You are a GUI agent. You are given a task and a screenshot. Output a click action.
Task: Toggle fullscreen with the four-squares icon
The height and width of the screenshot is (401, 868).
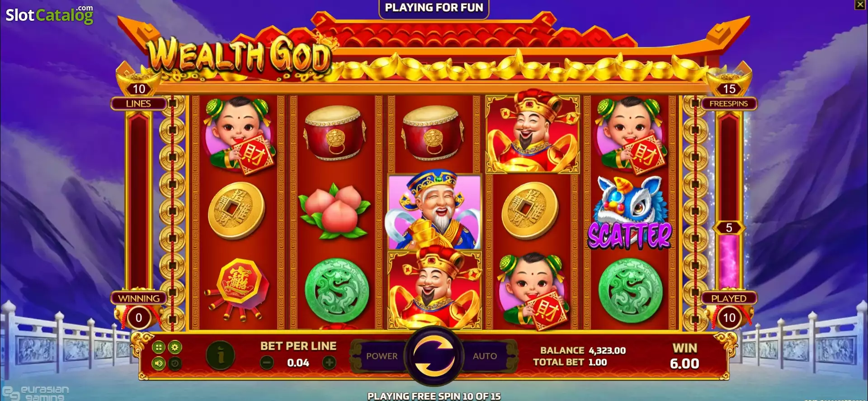pyautogui.click(x=158, y=347)
